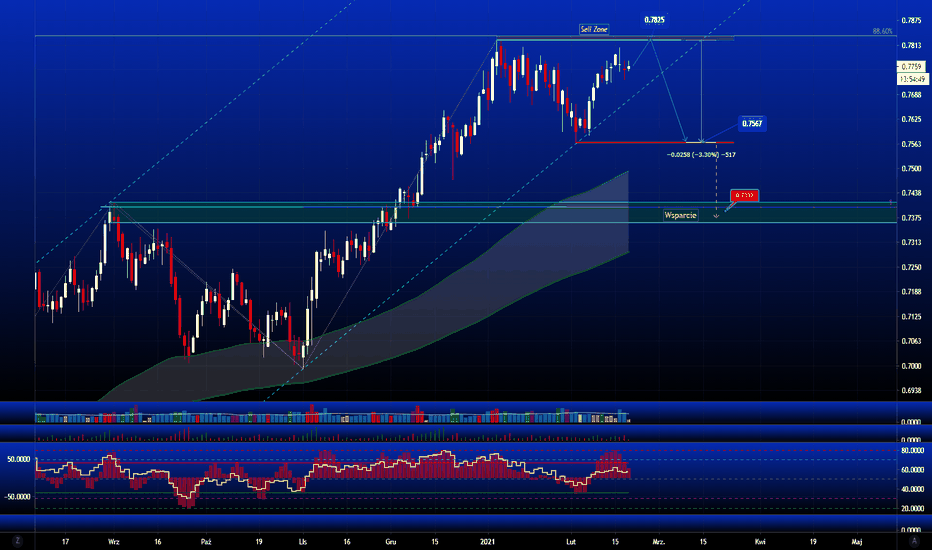Click the -50.0000 left oscillator scale value

(x=17, y=496)
